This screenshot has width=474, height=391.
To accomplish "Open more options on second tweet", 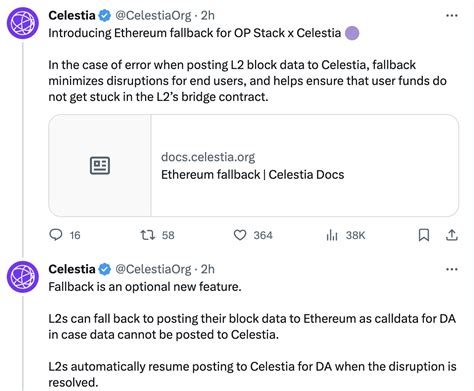I will pos(452,269).
